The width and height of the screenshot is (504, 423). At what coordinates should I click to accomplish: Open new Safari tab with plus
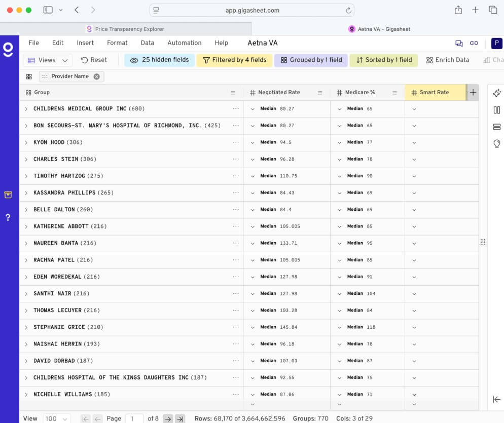(475, 10)
